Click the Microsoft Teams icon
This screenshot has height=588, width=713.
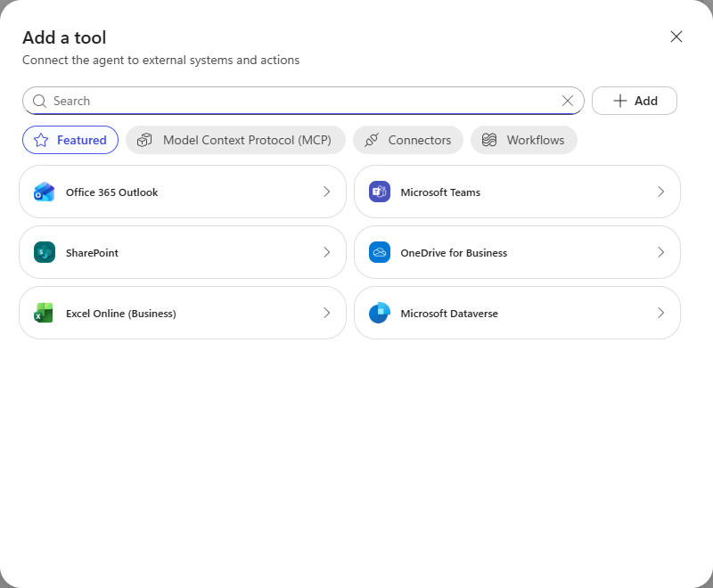coord(380,192)
